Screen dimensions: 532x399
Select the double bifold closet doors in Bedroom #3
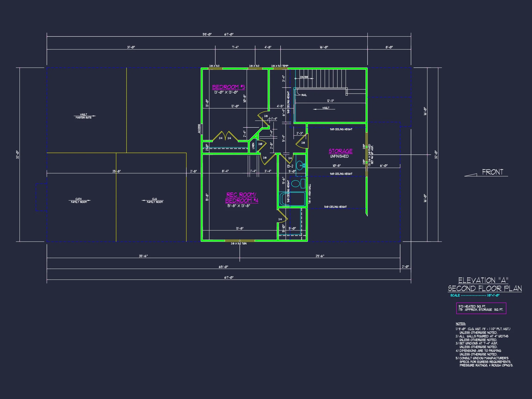tap(225, 136)
